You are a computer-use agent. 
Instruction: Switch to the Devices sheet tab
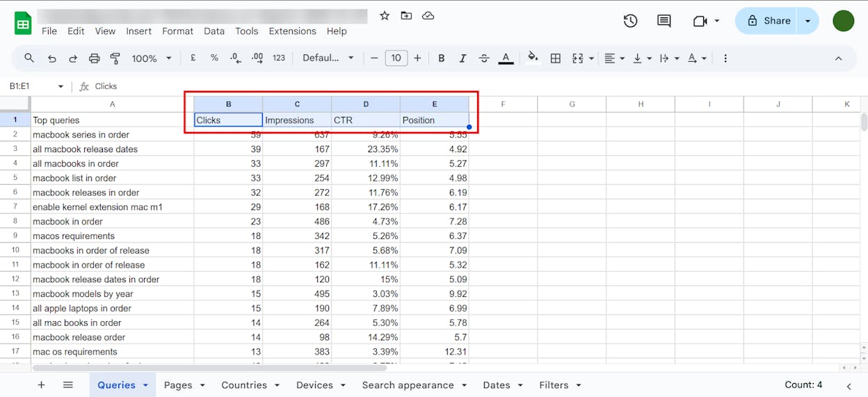(320, 384)
